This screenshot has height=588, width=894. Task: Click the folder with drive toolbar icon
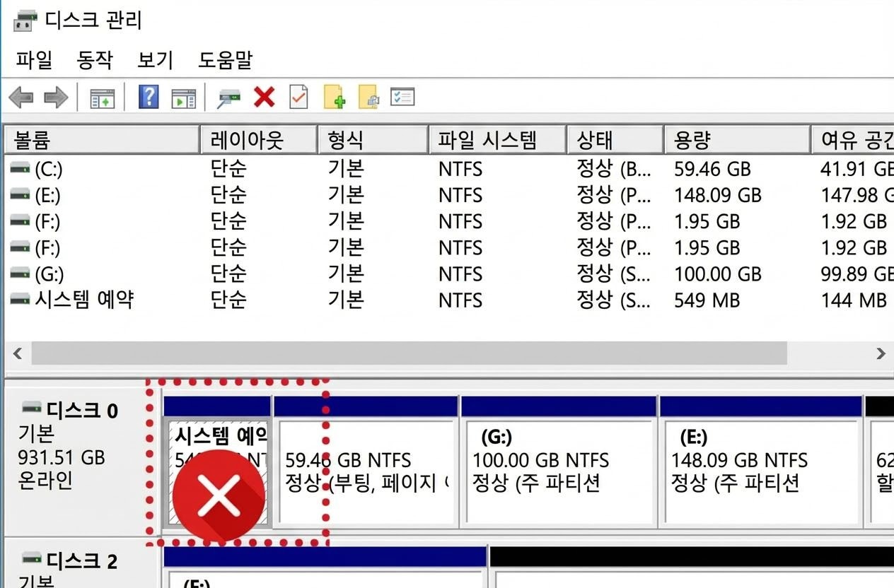pyautogui.click(x=368, y=97)
